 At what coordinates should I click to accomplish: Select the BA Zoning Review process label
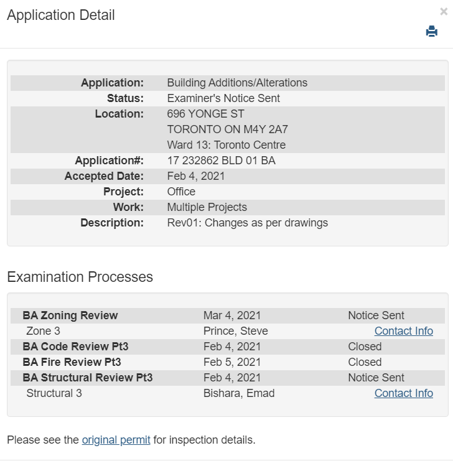[70, 315]
